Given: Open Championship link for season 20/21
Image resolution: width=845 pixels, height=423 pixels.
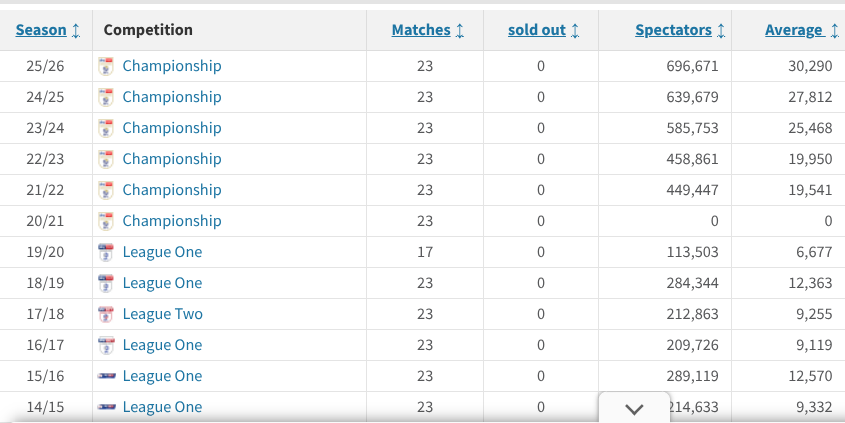Looking at the screenshot, I should (x=172, y=221).
